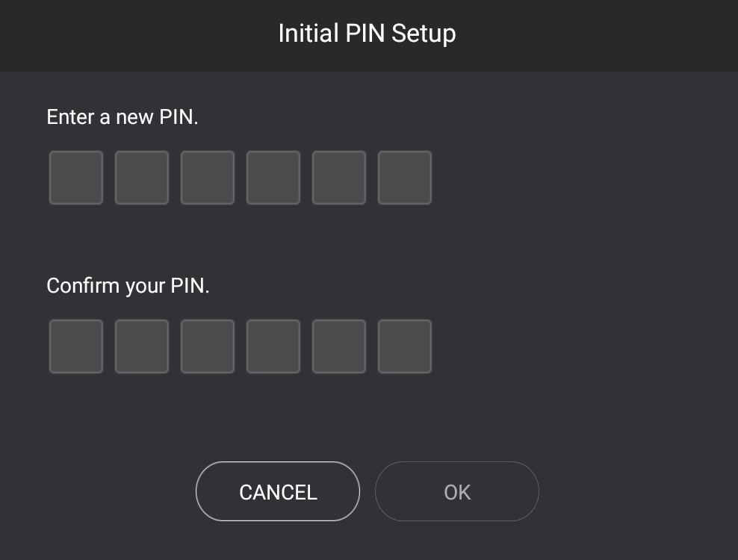The height and width of the screenshot is (560, 738).
Task: Focus the third Confirm PIN digit box
Action: 208,346
